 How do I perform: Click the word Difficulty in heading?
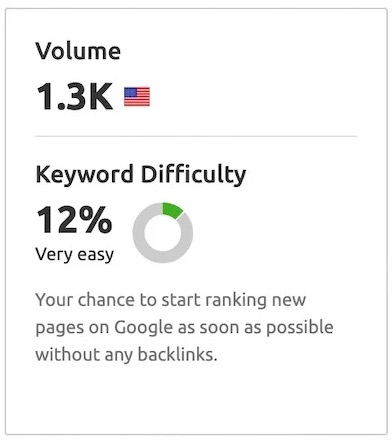pyautogui.click(x=193, y=175)
